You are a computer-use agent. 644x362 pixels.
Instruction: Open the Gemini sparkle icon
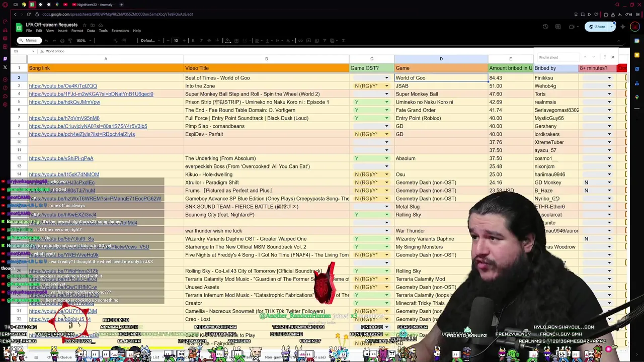pyautogui.click(x=622, y=27)
